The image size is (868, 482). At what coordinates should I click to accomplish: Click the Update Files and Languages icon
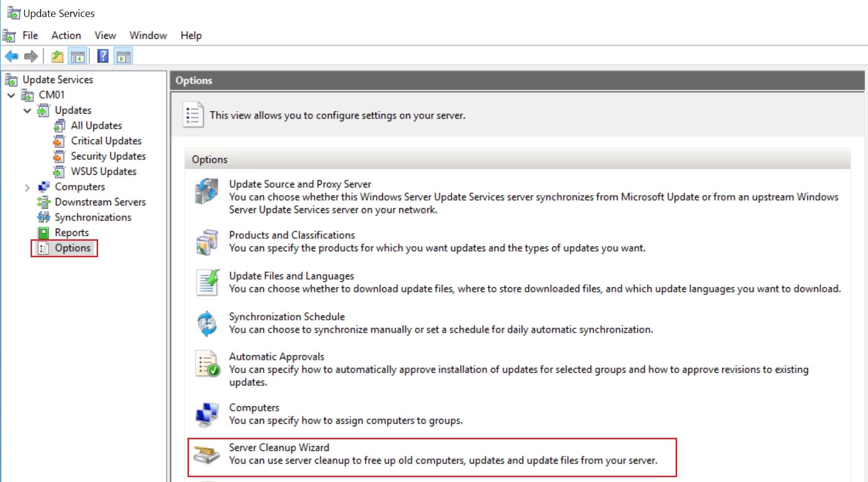(x=208, y=283)
